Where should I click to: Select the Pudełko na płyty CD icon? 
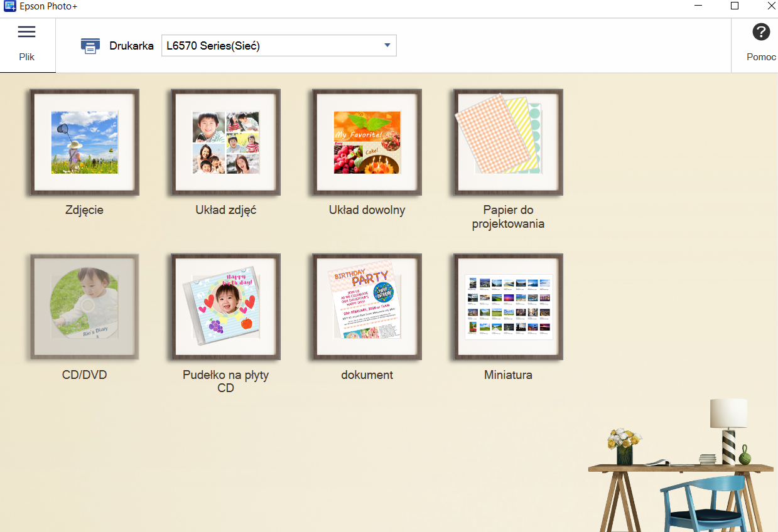[225, 307]
